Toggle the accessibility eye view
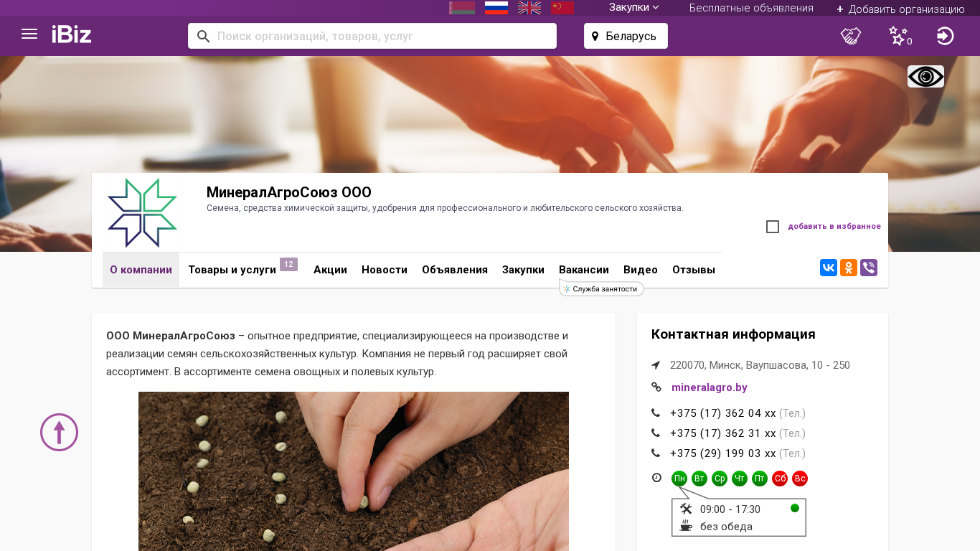This screenshot has width=980, height=551. (925, 77)
